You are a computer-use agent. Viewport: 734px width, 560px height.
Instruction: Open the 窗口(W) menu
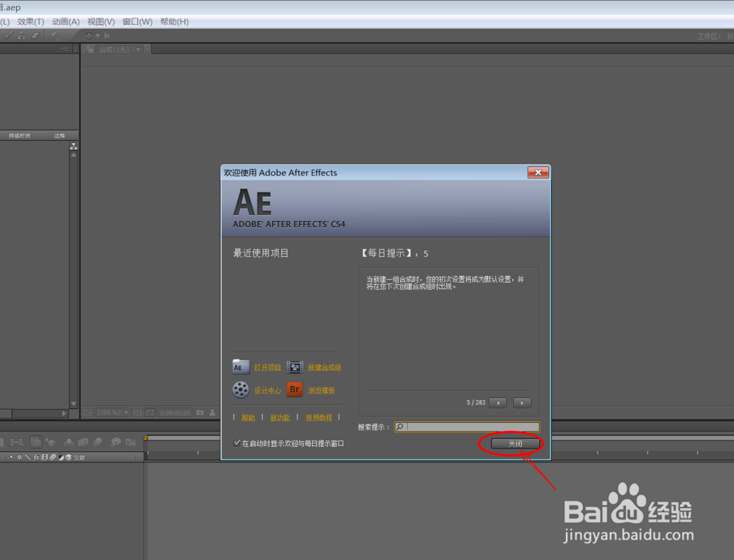click(137, 21)
